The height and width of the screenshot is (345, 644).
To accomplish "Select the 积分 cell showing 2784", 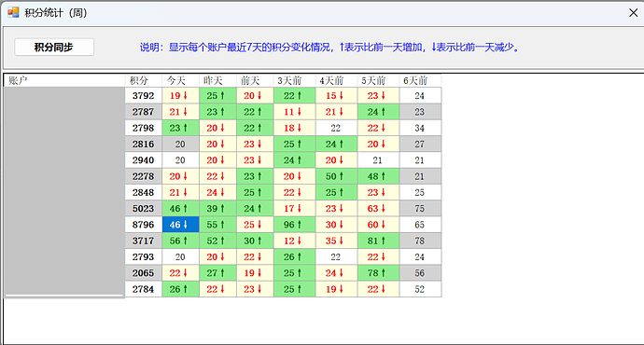I will [144, 289].
